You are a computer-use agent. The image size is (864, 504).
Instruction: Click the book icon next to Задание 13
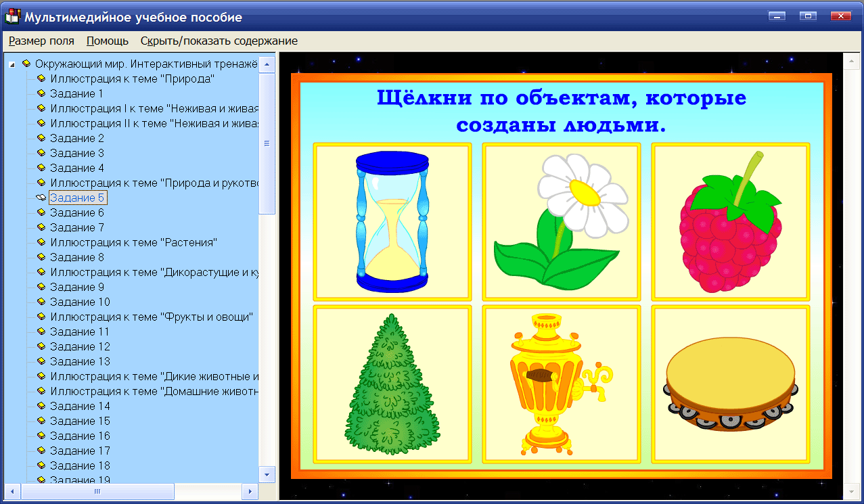point(41,361)
